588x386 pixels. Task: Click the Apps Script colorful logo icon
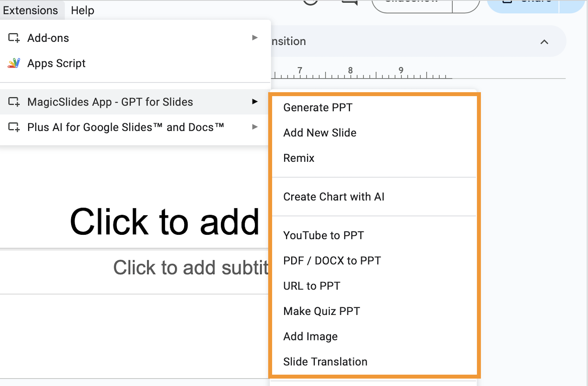[14, 63]
